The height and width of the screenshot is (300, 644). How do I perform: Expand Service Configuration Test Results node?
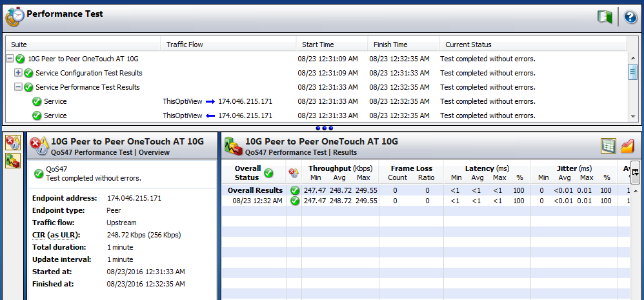pyautogui.click(x=18, y=73)
